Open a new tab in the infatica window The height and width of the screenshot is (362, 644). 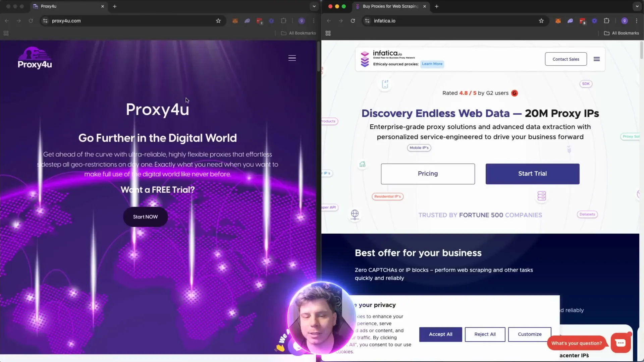click(437, 6)
